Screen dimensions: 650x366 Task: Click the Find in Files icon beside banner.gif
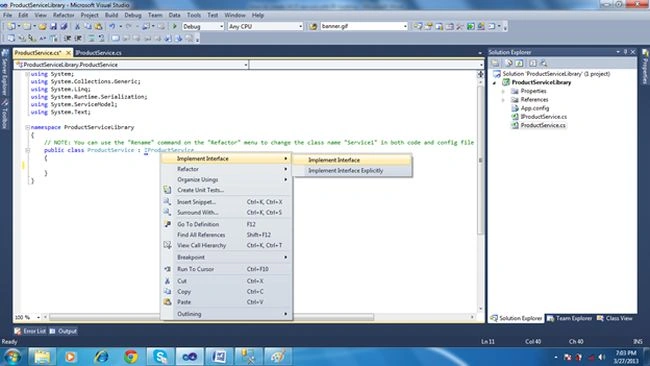pyautogui.click(x=313, y=26)
